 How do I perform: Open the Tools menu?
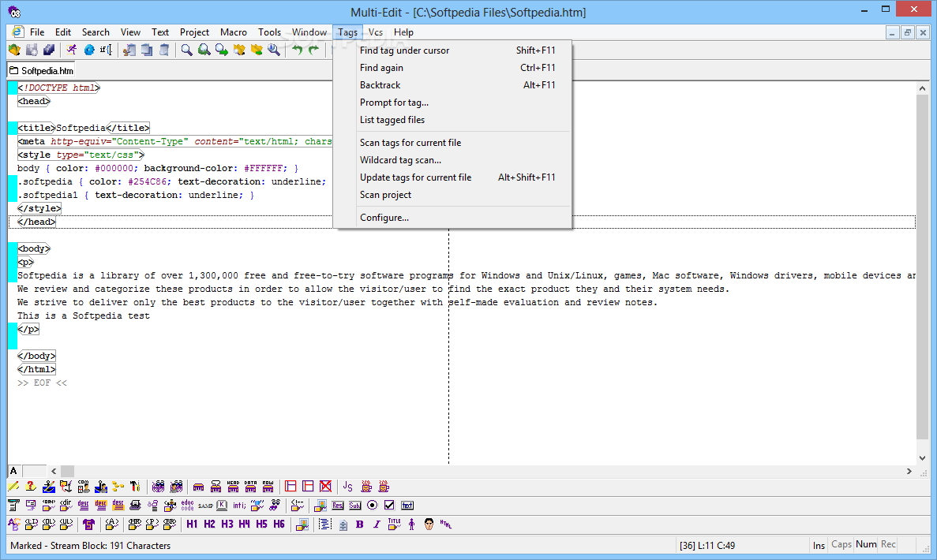[x=269, y=32]
